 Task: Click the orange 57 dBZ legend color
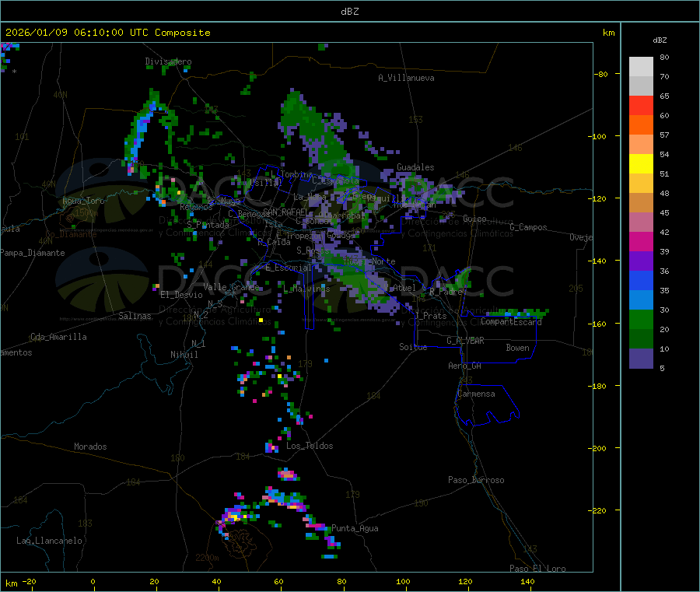pos(641,125)
